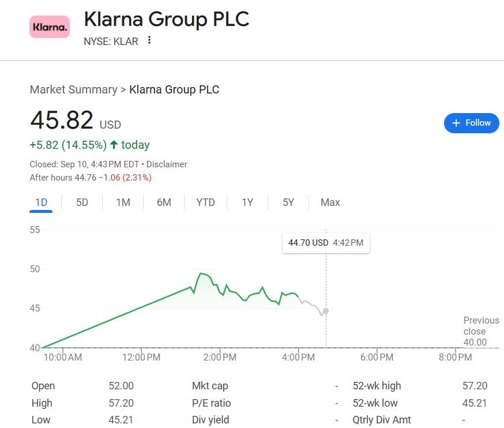Click the green up-arrow next to today
Image resolution: width=504 pixels, height=428 pixels.
(114, 145)
